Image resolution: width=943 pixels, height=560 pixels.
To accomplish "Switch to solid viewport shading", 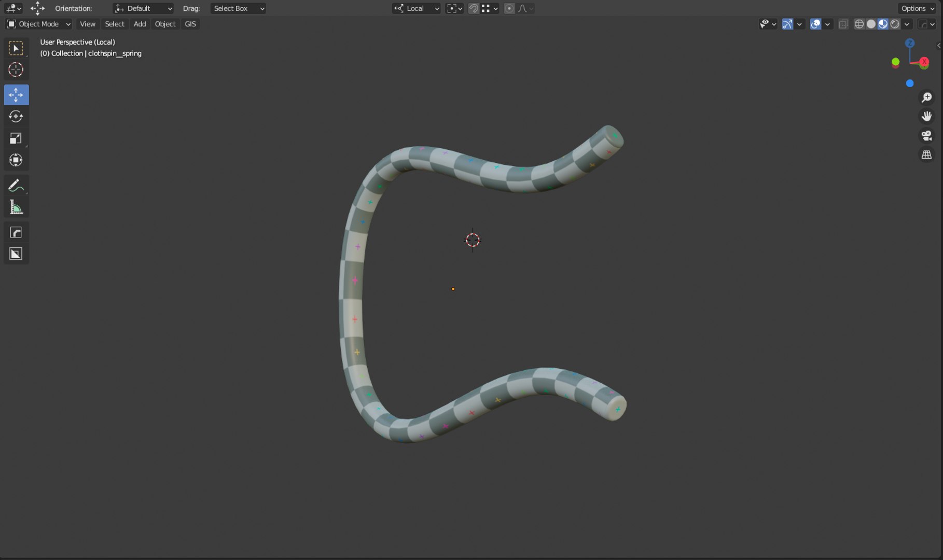I will point(871,24).
